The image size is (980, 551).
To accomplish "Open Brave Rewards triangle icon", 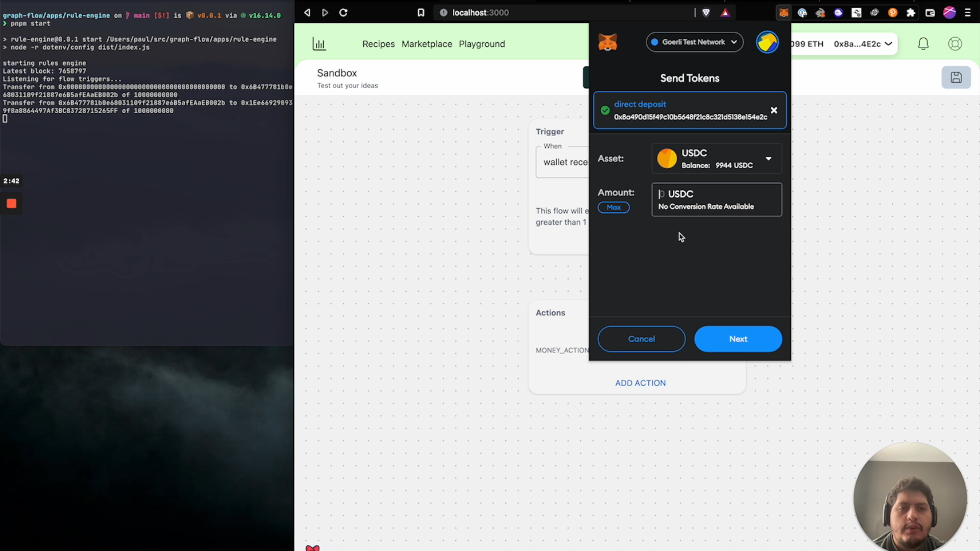I will tap(725, 13).
